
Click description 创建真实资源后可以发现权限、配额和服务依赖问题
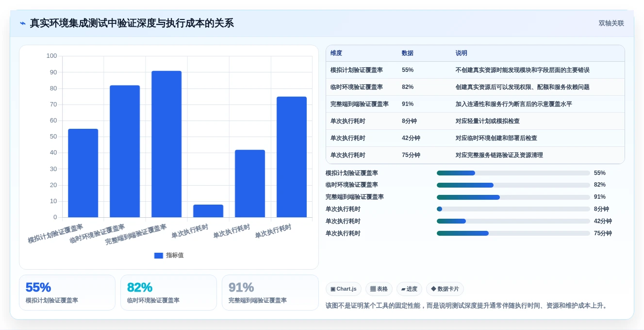pyautogui.click(x=523, y=87)
